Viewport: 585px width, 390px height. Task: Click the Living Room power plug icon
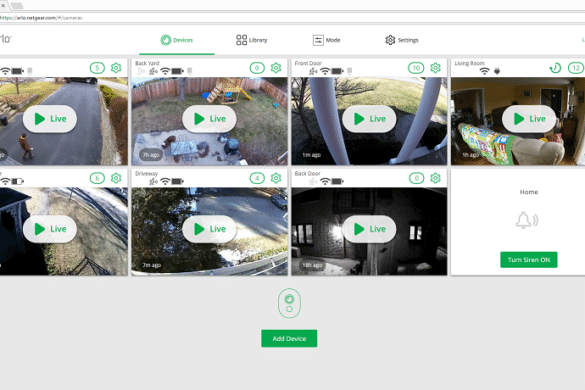click(x=497, y=71)
